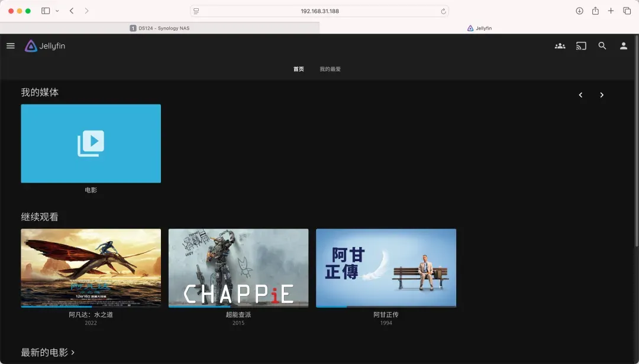The image size is (639, 364).
Task: Resume 阿甘正传 from its poster
Action: pos(386,268)
